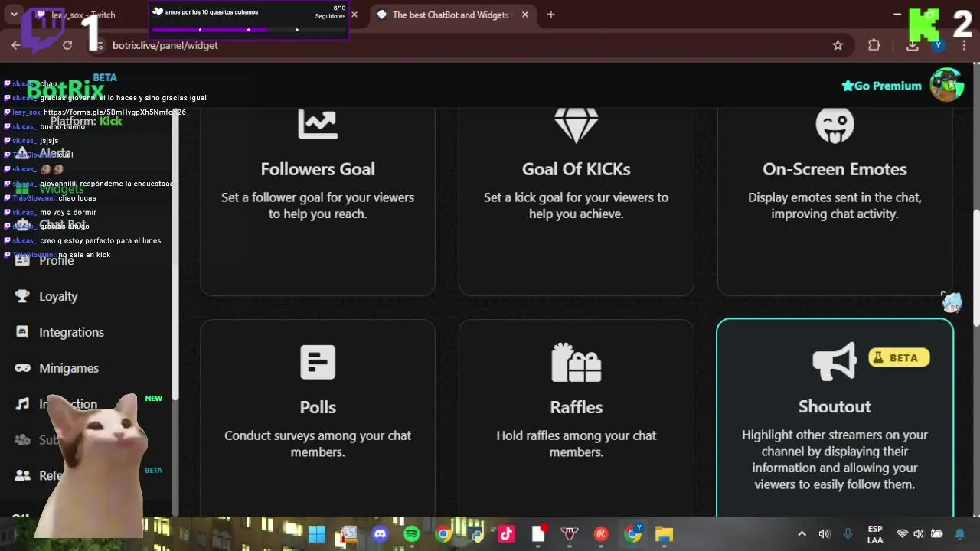Open a new browser tab
980x551 pixels.
point(550,15)
